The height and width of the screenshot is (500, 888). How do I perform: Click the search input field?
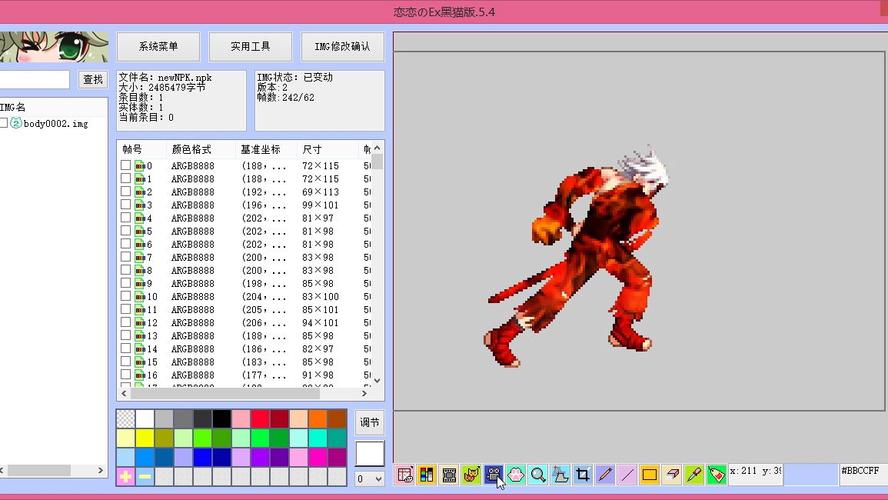click(34, 79)
